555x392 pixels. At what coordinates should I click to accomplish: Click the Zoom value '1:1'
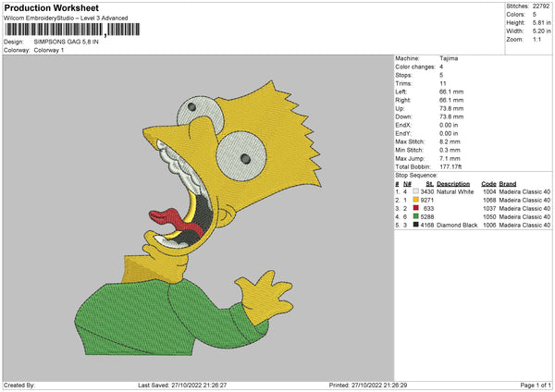coord(536,39)
